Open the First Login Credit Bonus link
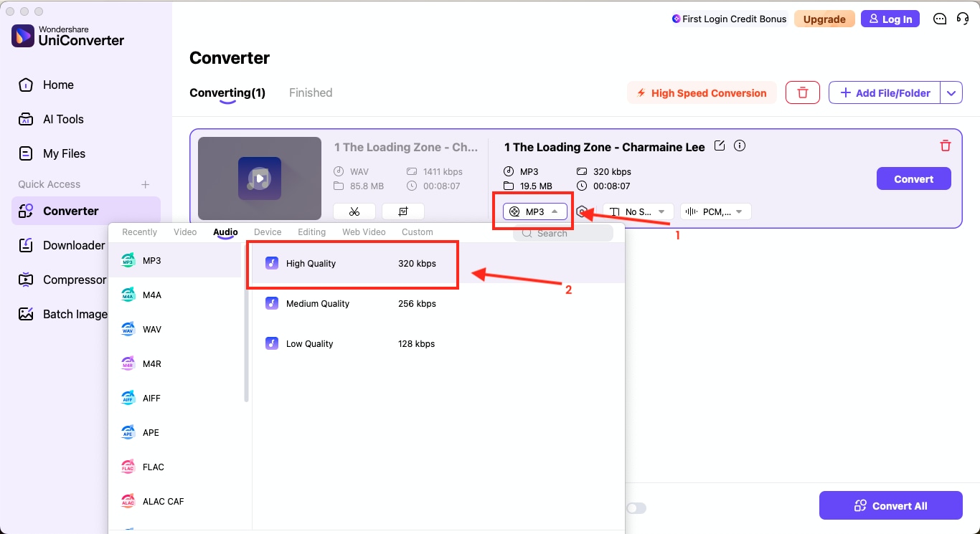Viewport: 980px width, 534px height. [x=729, y=19]
